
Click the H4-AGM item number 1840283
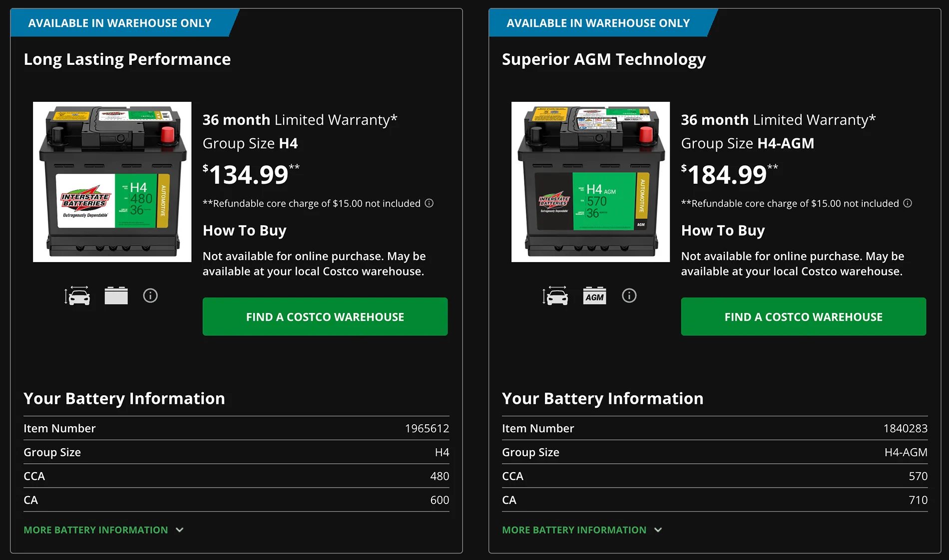click(x=905, y=429)
